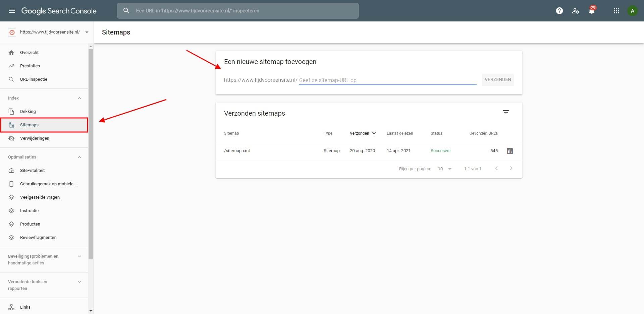Click the sidebar vertical scrollbar
Screen dimensions: 644x314
coord(91,154)
